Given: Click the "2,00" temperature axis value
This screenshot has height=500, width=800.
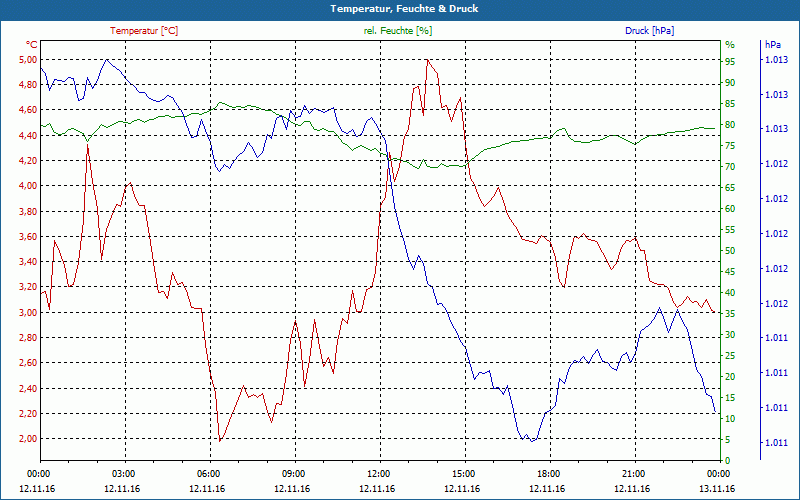Looking at the screenshot, I should coord(28,439).
